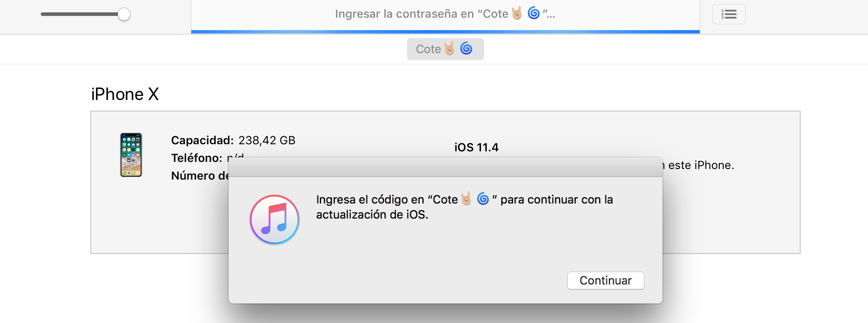Click the "actualización de iOS" dialog text

click(x=372, y=215)
